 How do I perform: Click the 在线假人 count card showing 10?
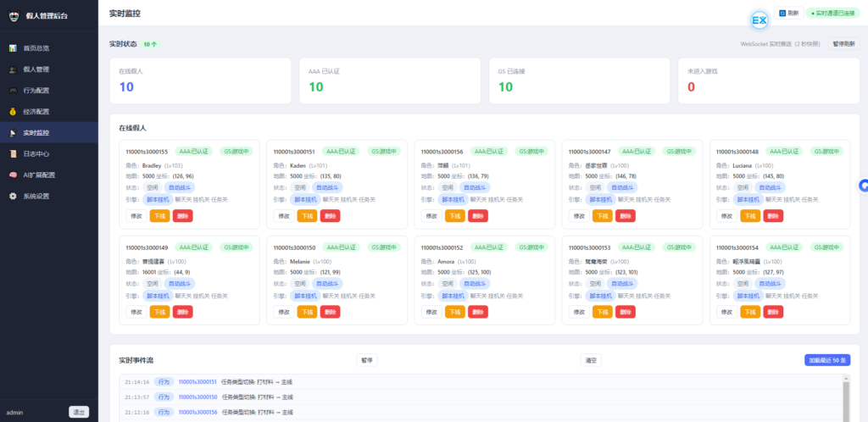coord(200,81)
